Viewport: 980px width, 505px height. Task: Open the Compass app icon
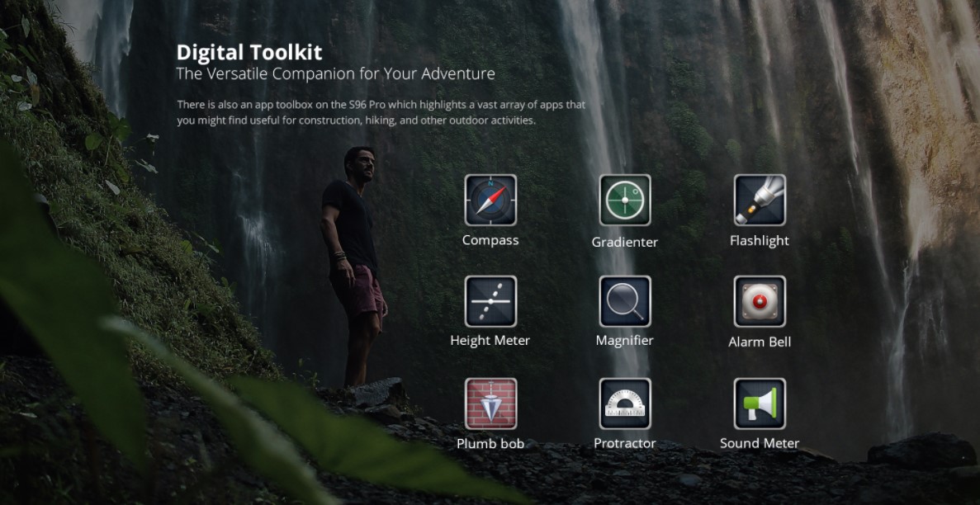(x=490, y=200)
